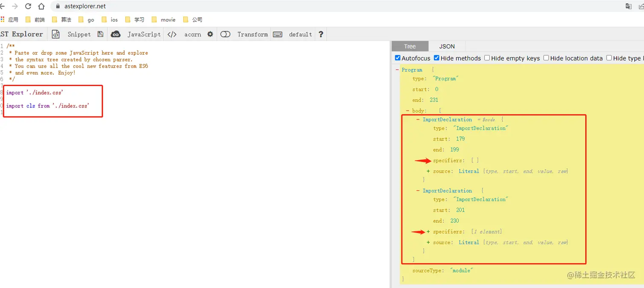Click comment line mentioning ES6 features
Screen dimensions: 644x288
pos(78,66)
